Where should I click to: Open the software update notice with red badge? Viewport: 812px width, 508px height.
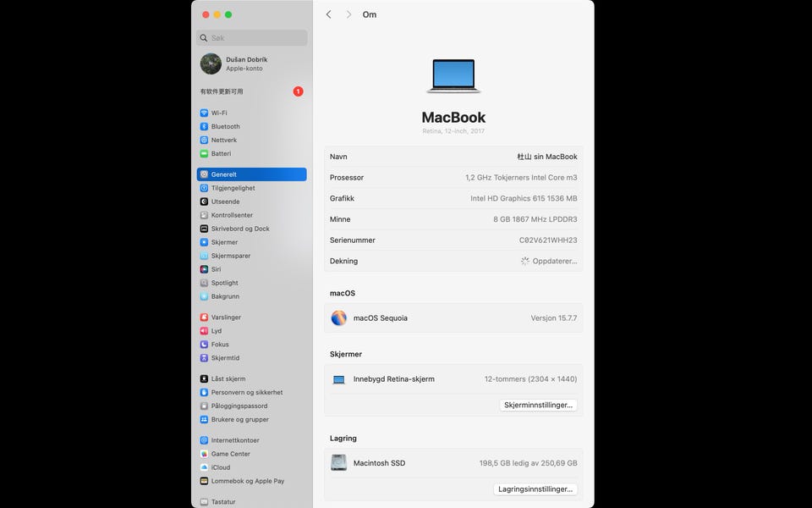[x=252, y=91]
